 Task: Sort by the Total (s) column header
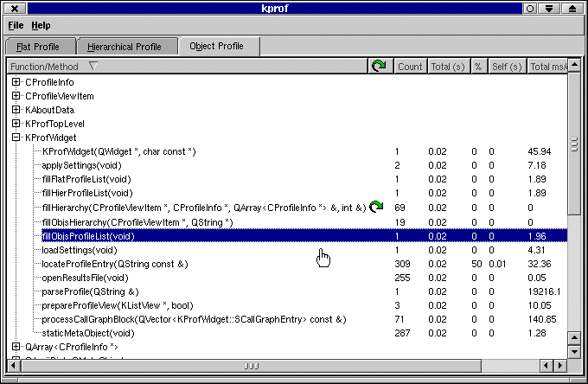(x=447, y=67)
